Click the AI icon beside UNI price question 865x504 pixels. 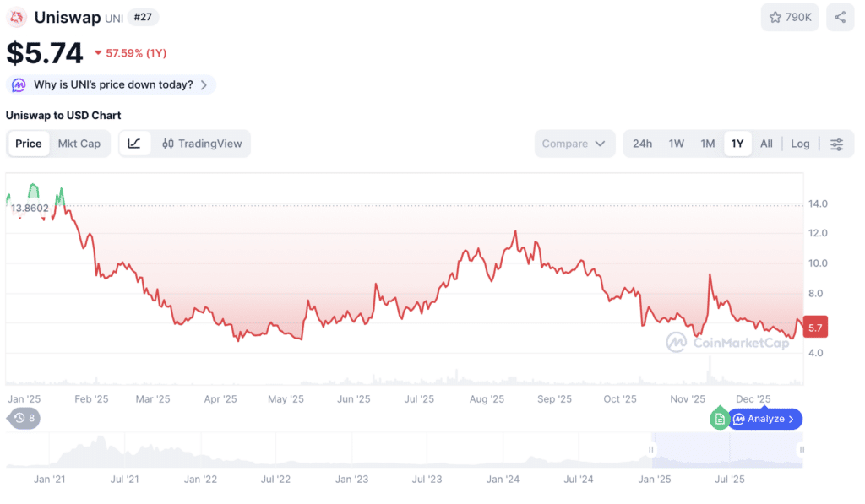coord(19,85)
